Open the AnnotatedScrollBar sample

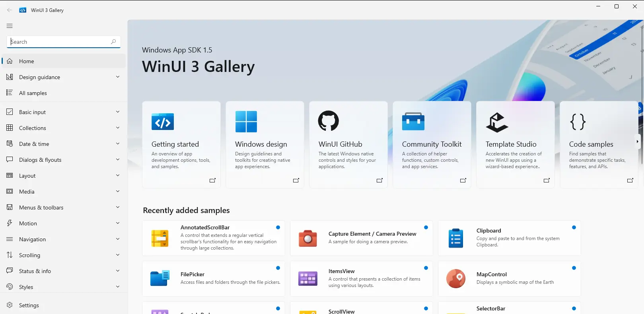214,238
